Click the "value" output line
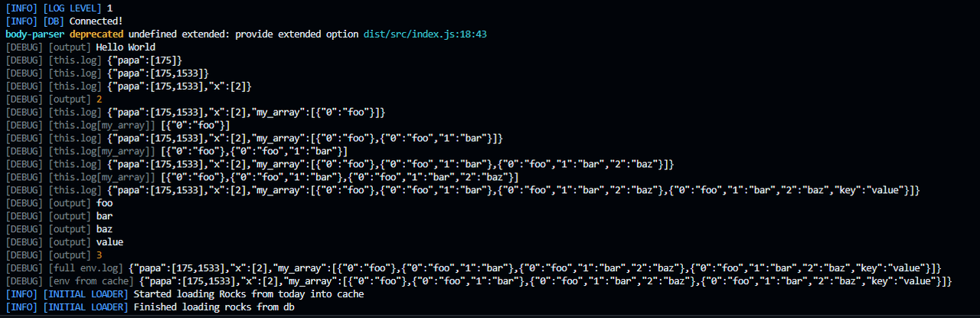The image size is (980, 318). tap(110, 242)
